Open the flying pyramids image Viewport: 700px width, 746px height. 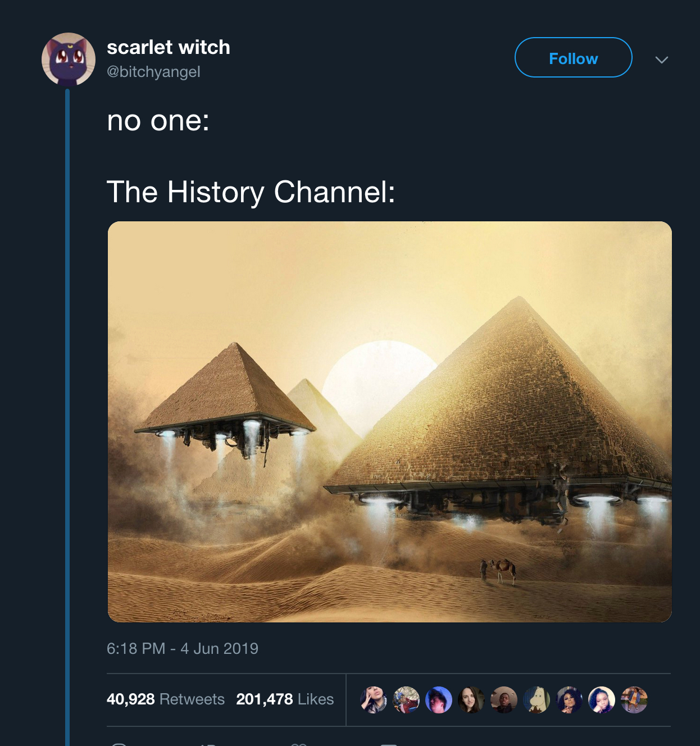pyautogui.click(x=389, y=421)
